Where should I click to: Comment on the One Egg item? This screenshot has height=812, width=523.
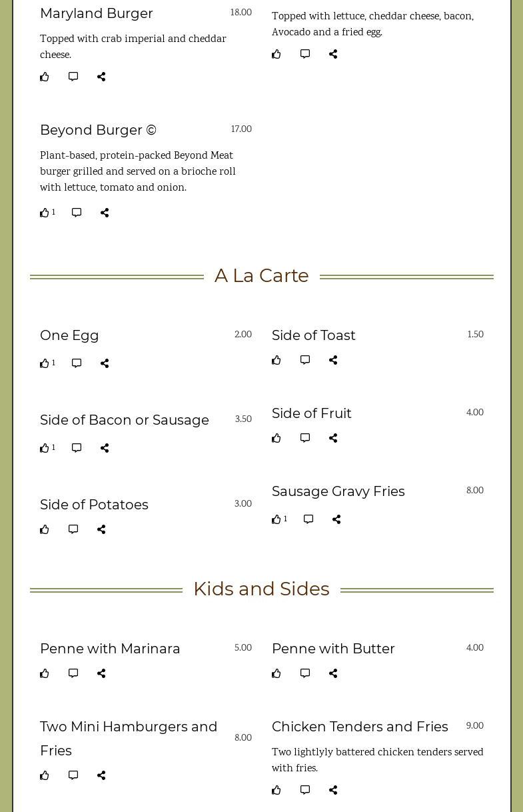pyautogui.click(x=77, y=363)
